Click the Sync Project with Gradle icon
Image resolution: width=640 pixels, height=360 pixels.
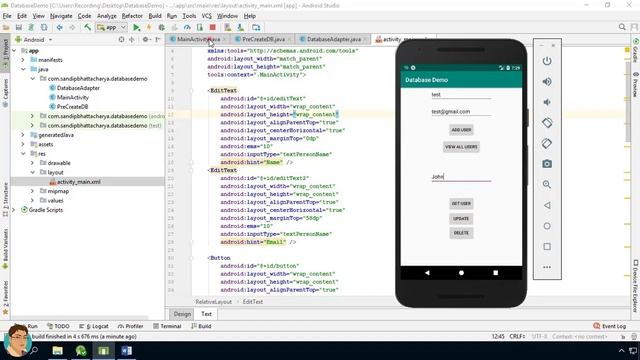31,27
